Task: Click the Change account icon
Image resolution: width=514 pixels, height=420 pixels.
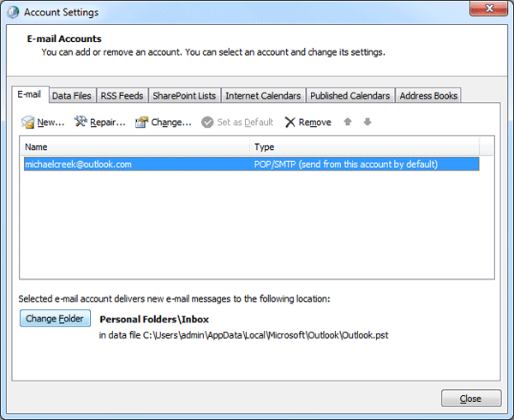Action: click(x=142, y=123)
